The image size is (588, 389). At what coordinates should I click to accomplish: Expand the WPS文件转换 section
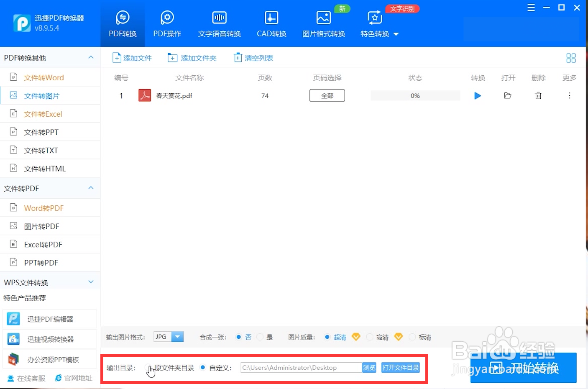(91, 282)
